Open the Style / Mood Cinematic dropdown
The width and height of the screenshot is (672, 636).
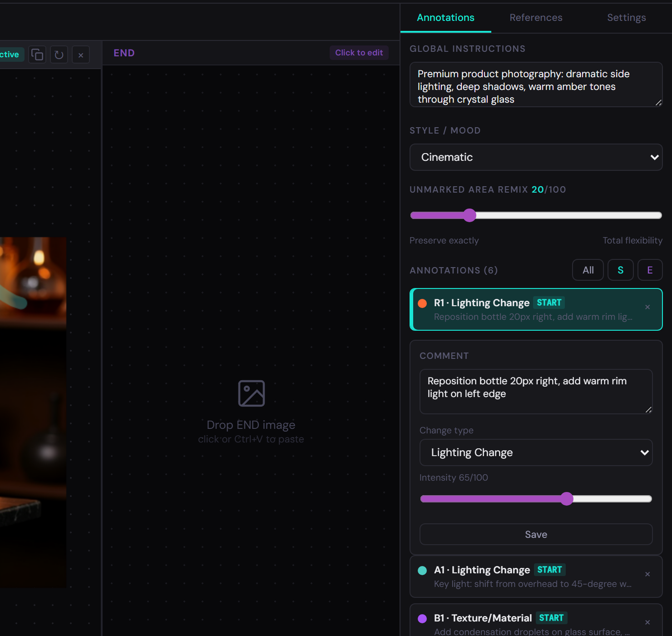(x=536, y=157)
